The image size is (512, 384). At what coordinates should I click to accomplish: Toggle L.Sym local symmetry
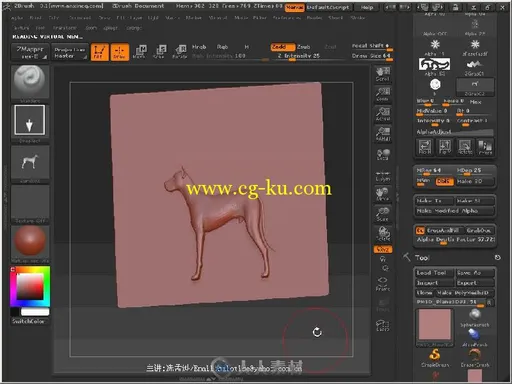pos(383,176)
